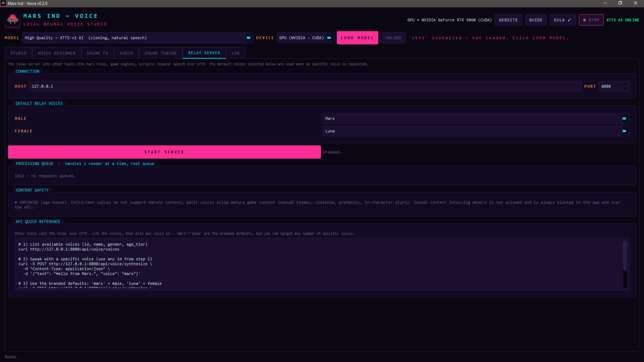Click the '# 2) Speak with a specific voice' line
The image size is (644, 362).
click(85, 259)
